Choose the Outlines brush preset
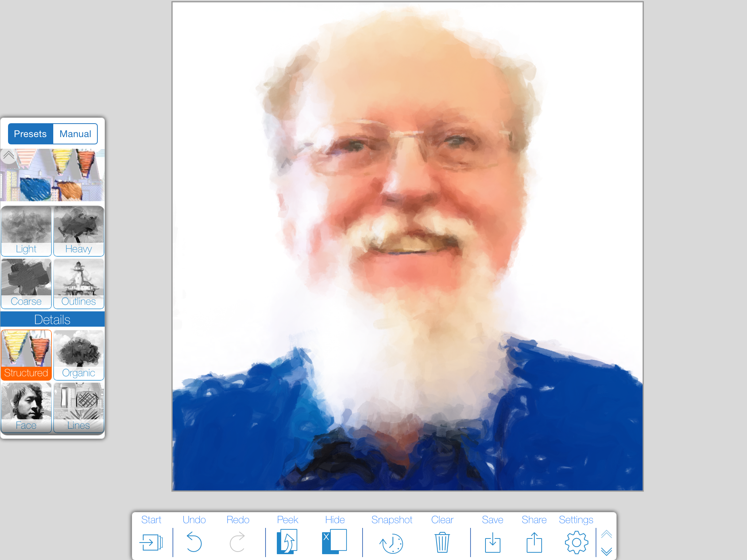 pyautogui.click(x=79, y=284)
